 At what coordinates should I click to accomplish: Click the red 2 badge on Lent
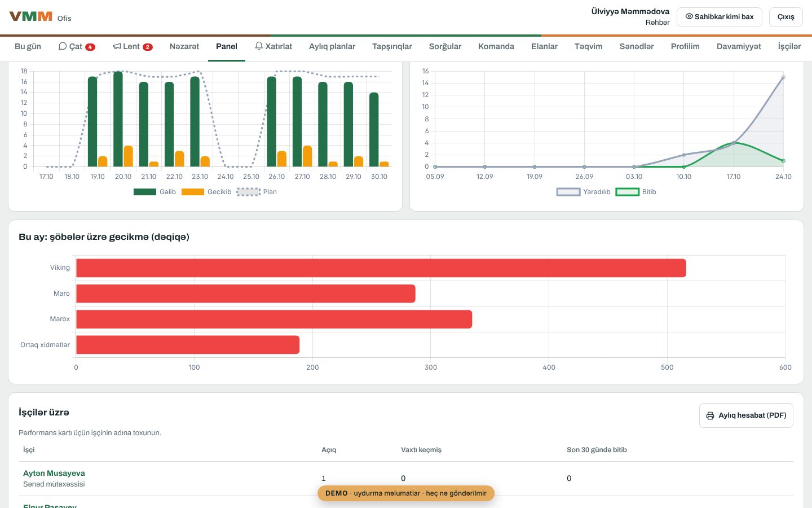tap(148, 47)
